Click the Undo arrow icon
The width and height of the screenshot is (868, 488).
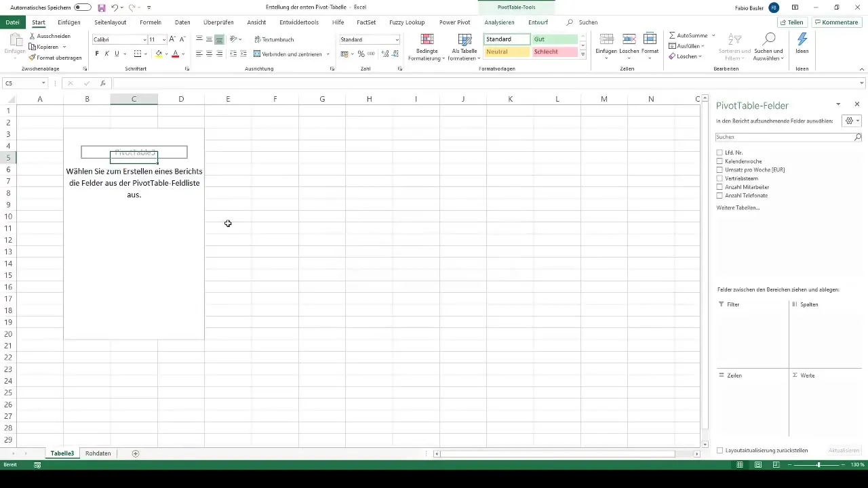[115, 7]
